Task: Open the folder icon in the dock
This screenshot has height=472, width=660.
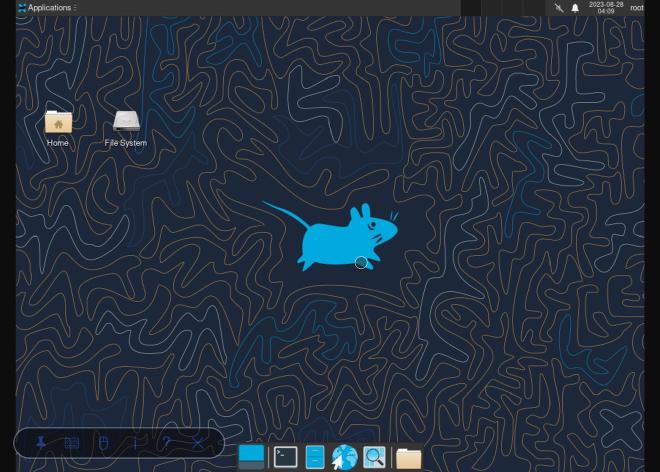Action: click(408, 458)
